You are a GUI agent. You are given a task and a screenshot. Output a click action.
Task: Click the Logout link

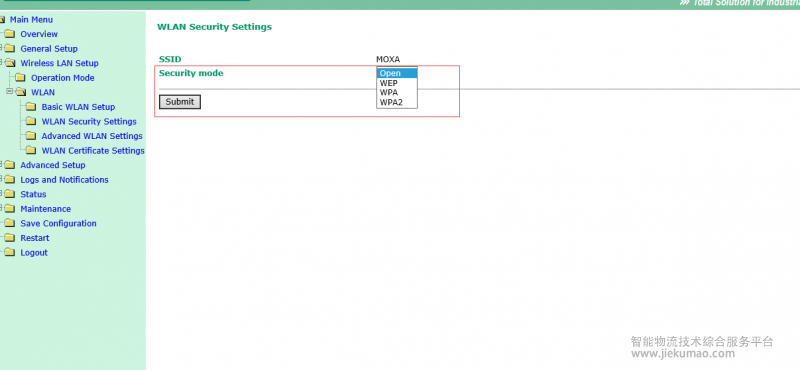(34, 253)
